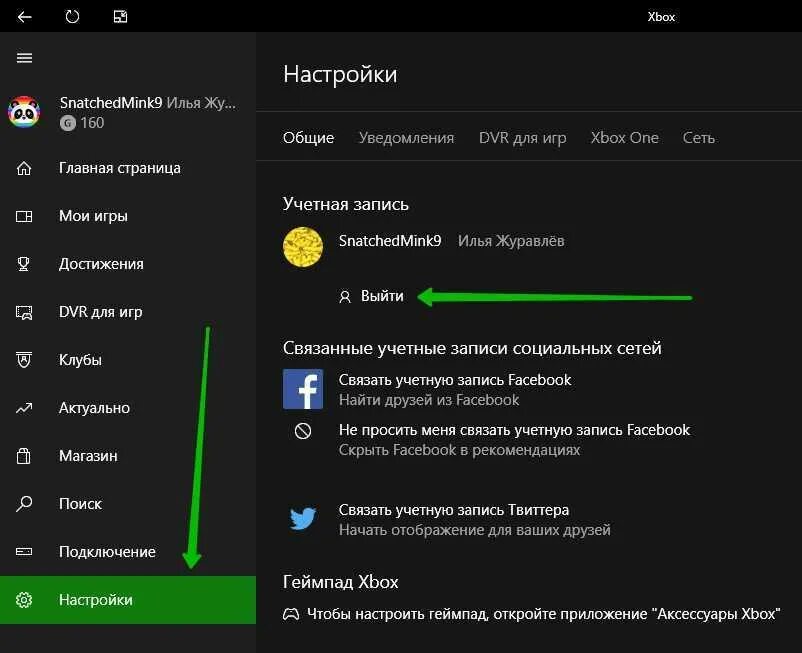Click the name Илья Журавлёв
802x653 pixels.
click(x=511, y=241)
